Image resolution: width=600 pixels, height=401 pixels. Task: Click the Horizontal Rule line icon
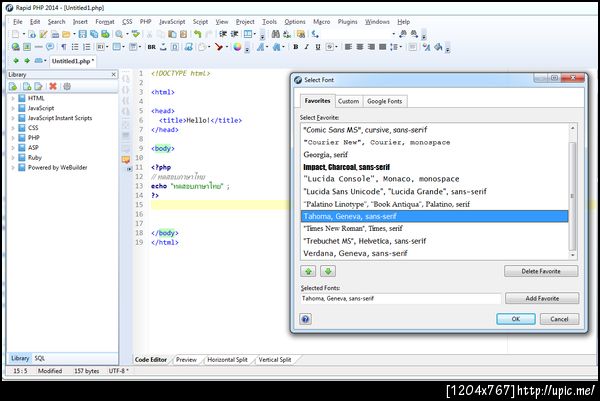[x=38, y=47]
